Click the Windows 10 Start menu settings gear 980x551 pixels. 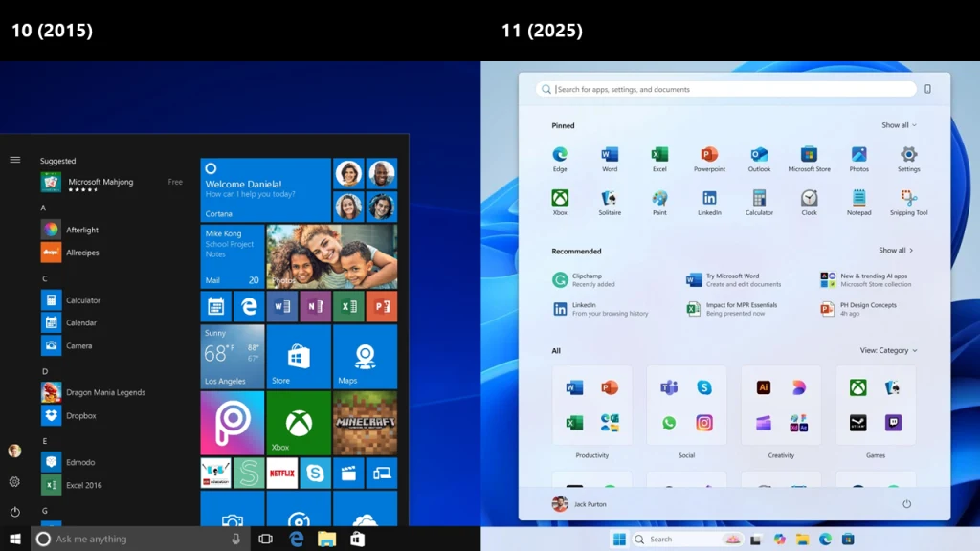click(14, 482)
